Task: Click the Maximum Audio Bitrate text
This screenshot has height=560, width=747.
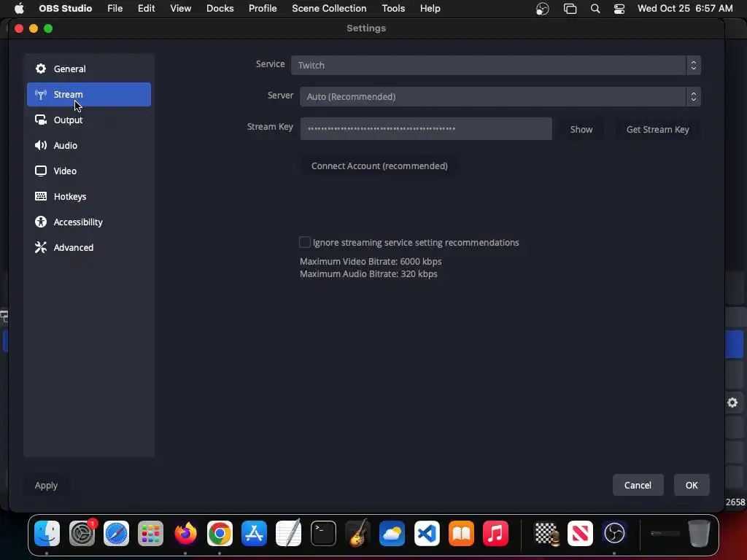Action: [x=368, y=274]
